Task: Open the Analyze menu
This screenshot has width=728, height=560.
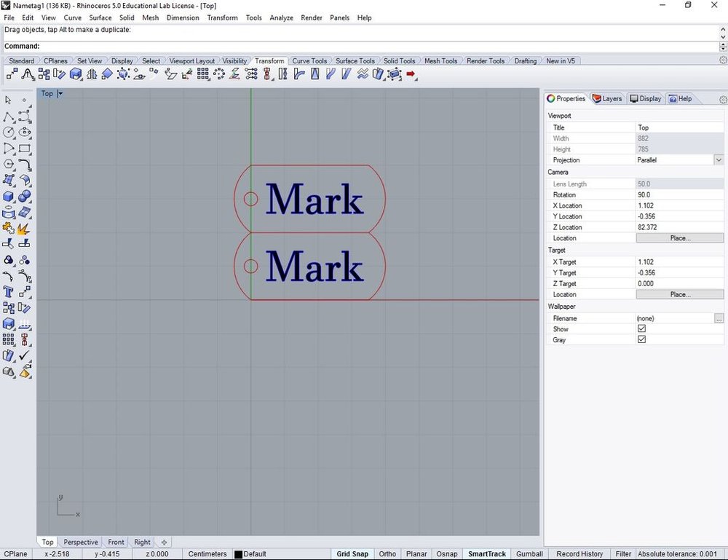Action: (281, 17)
